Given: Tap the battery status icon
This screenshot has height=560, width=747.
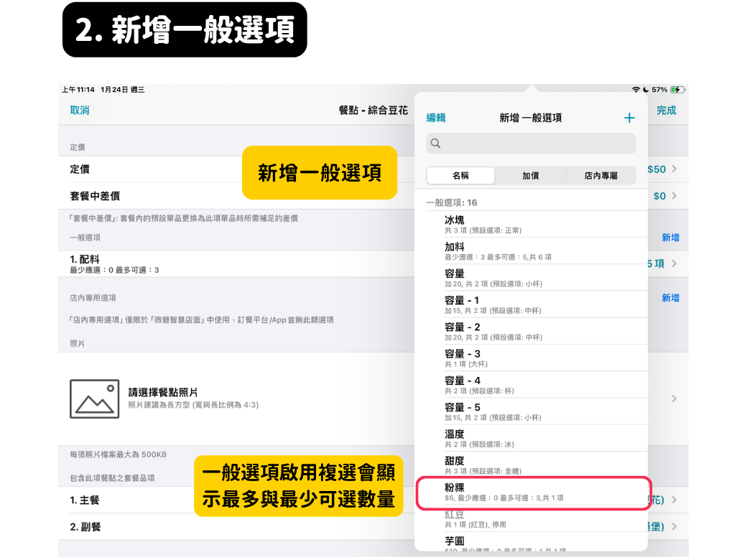Looking at the screenshot, I should coord(677,90).
